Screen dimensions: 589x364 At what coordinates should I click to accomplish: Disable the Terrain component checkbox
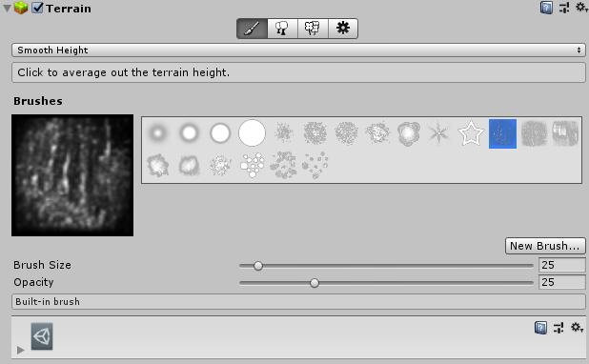(37, 8)
